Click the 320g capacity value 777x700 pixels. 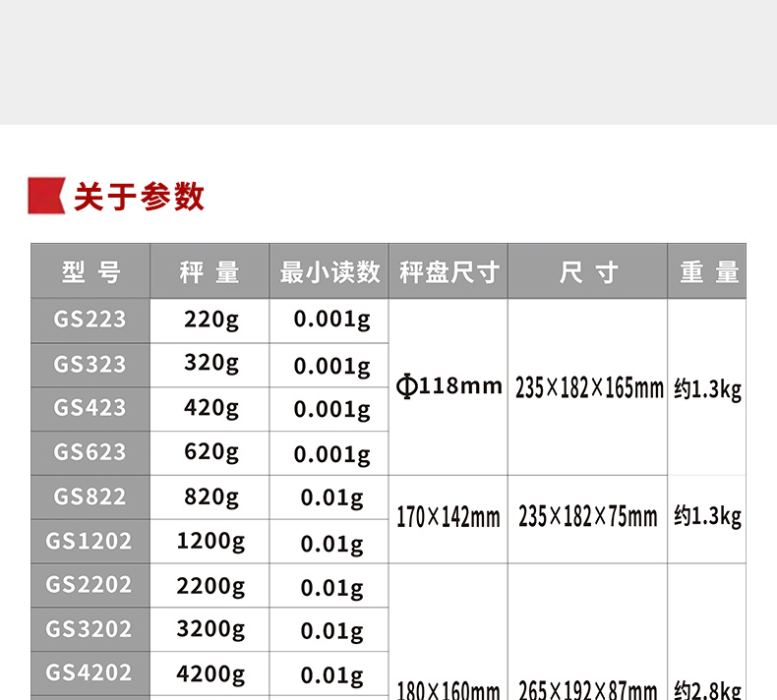pos(211,363)
